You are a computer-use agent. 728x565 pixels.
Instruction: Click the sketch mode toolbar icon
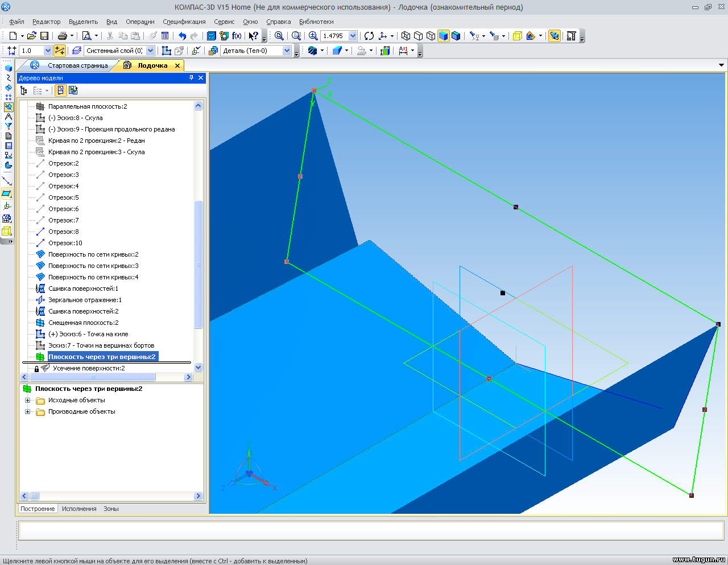166,51
